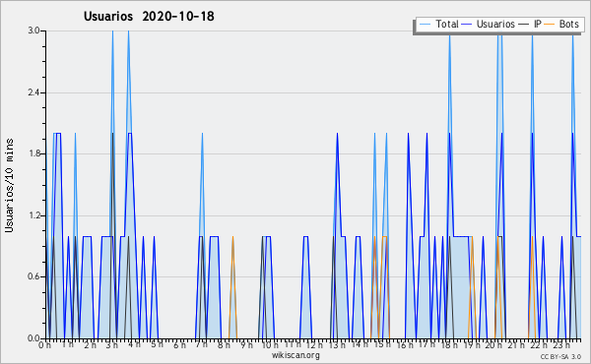Click the y-axis label 'Usuarios/10 mins'
Image resolution: width=591 pixels, height=364 pixels.
click(x=9, y=185)
